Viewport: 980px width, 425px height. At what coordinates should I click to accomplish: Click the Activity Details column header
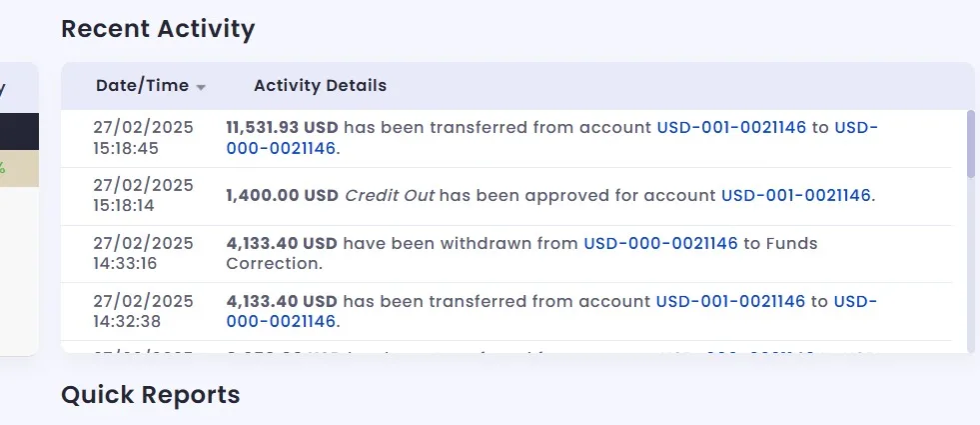(320, 86)
